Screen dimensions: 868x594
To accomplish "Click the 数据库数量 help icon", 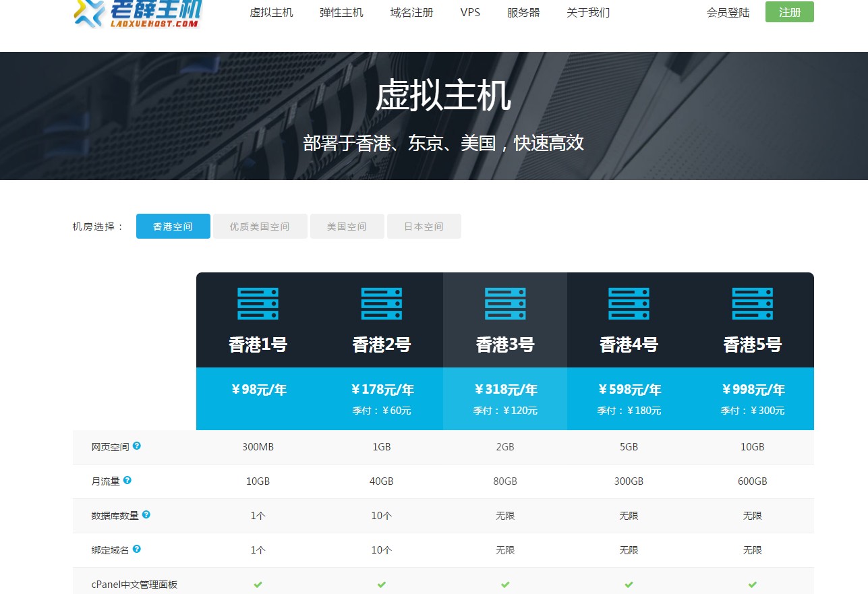I will [147, 513].
